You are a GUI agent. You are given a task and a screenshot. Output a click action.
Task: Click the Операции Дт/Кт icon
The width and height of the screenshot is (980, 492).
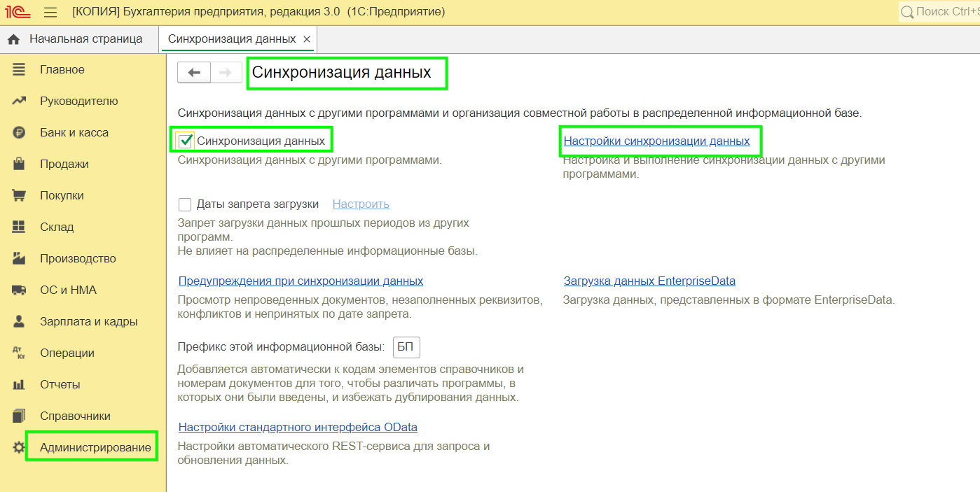click(x=19, y=353)
